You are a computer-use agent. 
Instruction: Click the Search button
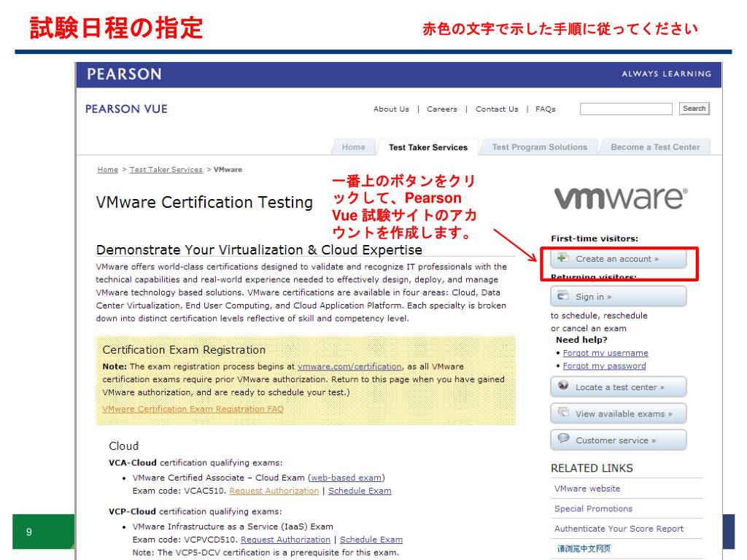click(x=694, y=109)
